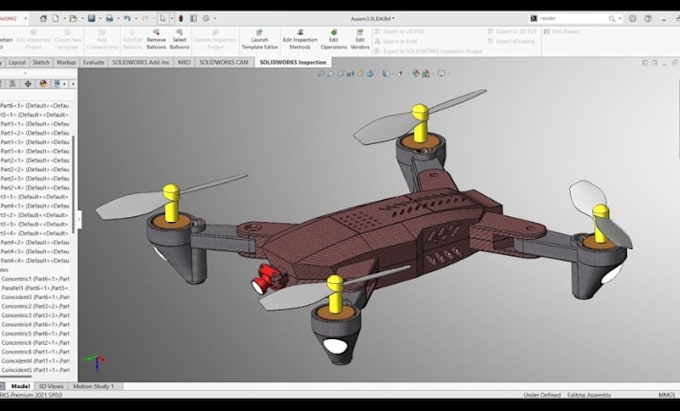Image resolution: width=680 pixels, height=411 pixels.
Task: Click the Undo icon
Action: (127, 19)
